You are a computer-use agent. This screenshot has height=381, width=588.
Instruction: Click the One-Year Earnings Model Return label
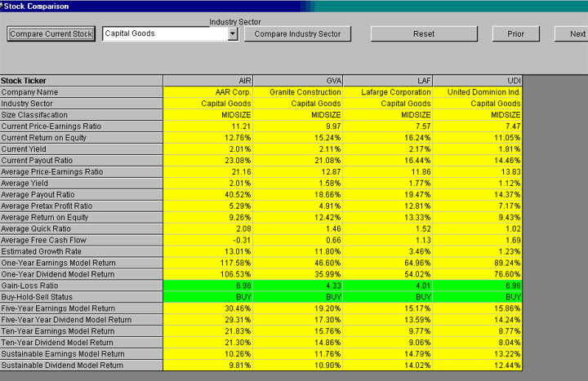[82, 263]
